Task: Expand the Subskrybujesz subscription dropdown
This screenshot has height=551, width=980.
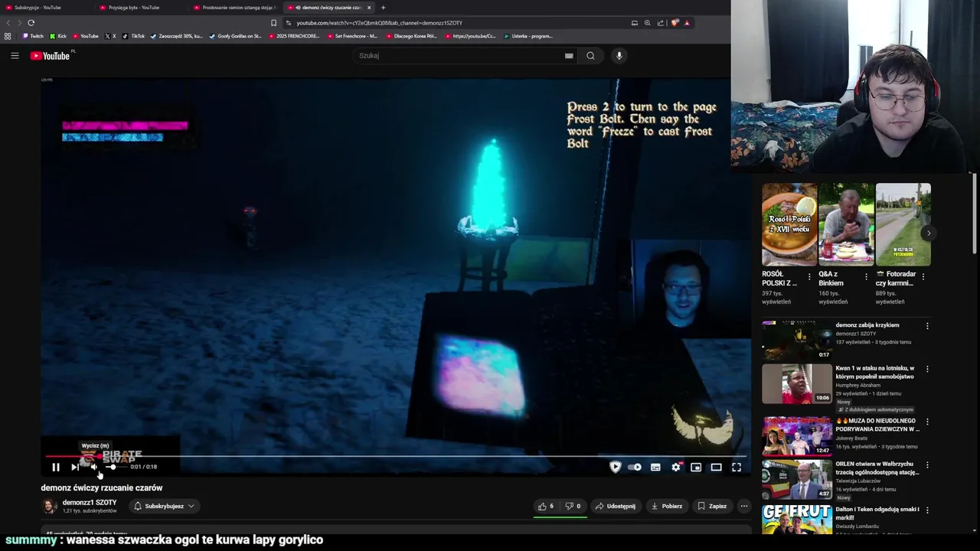Action: coord(164,506)
